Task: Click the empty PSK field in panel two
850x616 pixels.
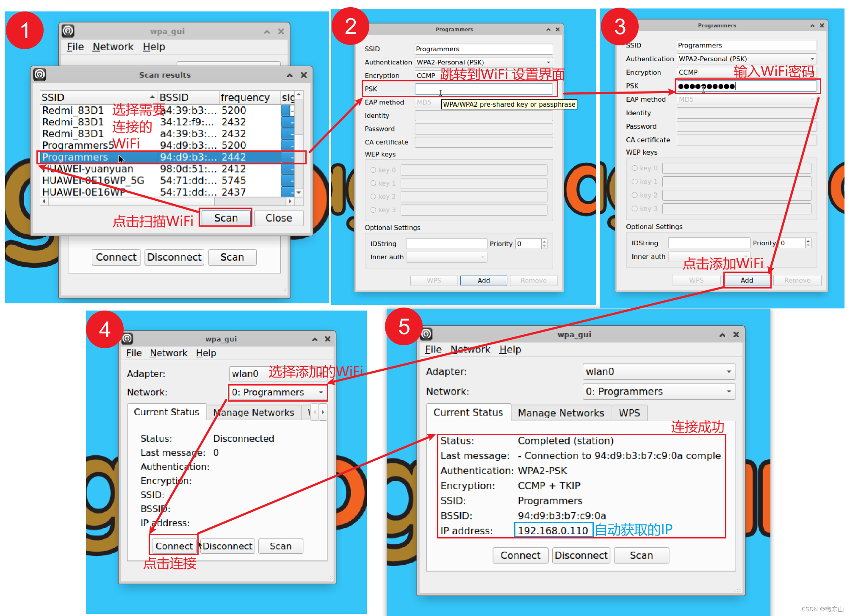Action: pos(484,89)
